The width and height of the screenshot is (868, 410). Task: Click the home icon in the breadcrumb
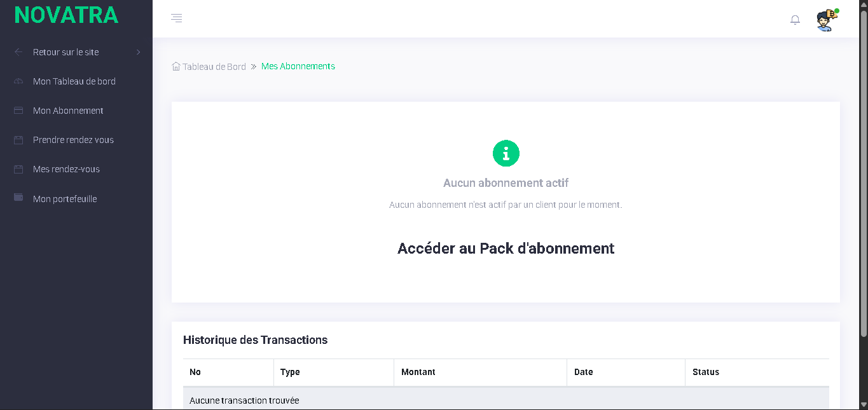coord(176,66)
